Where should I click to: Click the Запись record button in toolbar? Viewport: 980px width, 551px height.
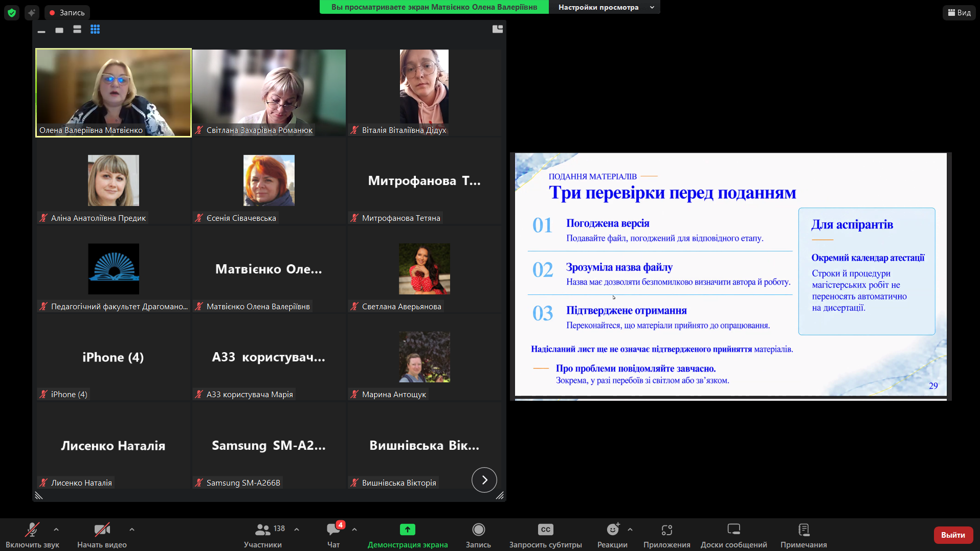tap(478, 535)
